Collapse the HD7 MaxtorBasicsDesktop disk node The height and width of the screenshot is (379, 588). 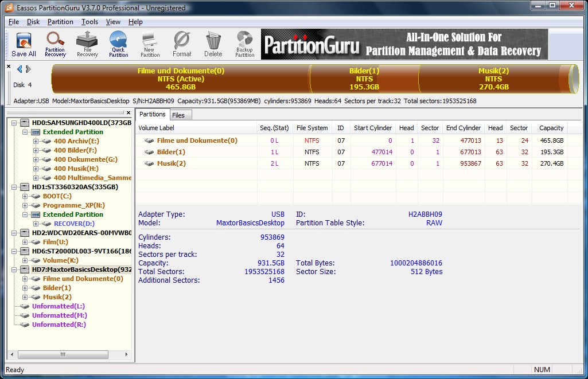(14, 269)
